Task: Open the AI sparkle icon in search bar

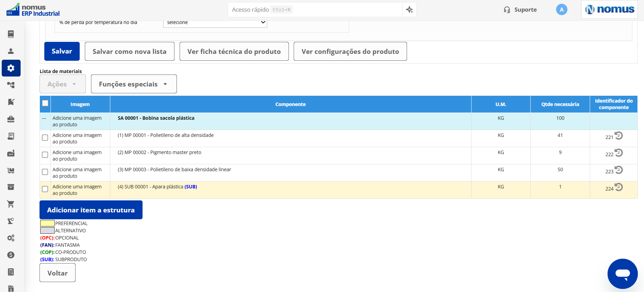Action: coord(409,10)
